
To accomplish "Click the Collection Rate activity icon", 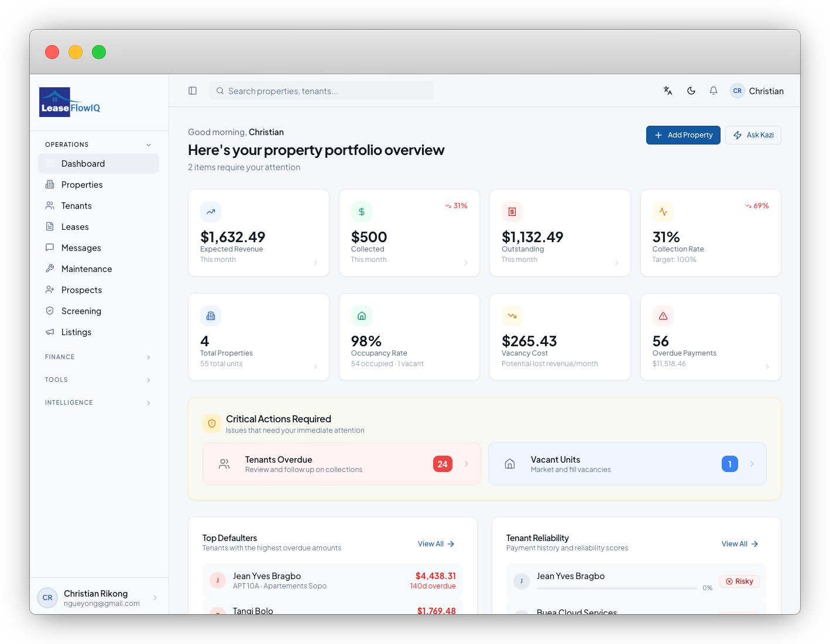I will (x=663, y=212).
